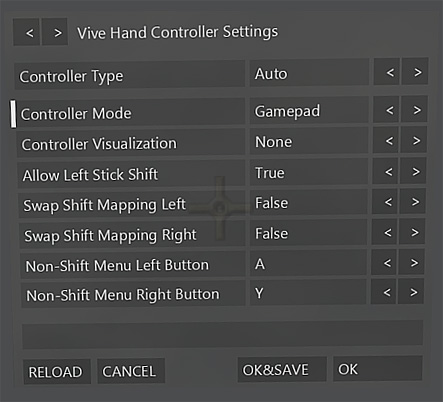The height and width of the screenshot is (402, 443).
Task: Go to previous settings page arrow
Action: click(26, 32)
